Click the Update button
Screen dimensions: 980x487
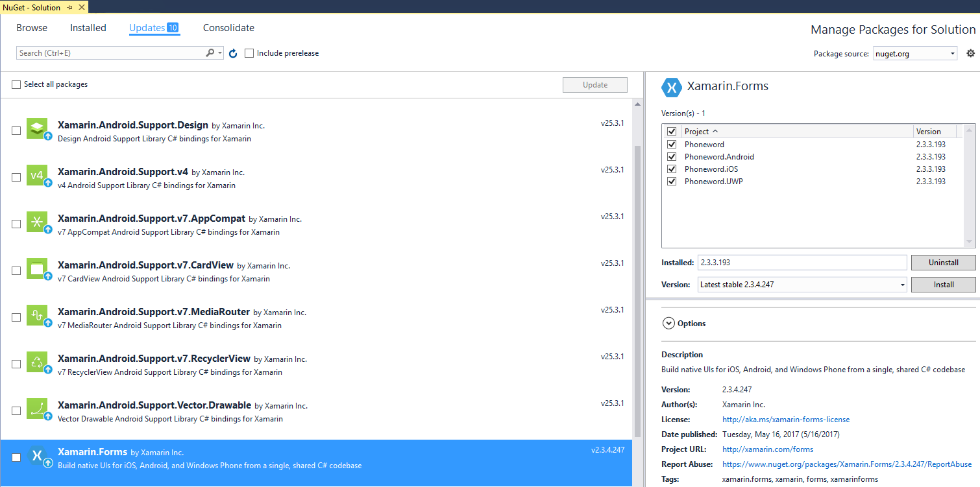click(x=595, y=85)
